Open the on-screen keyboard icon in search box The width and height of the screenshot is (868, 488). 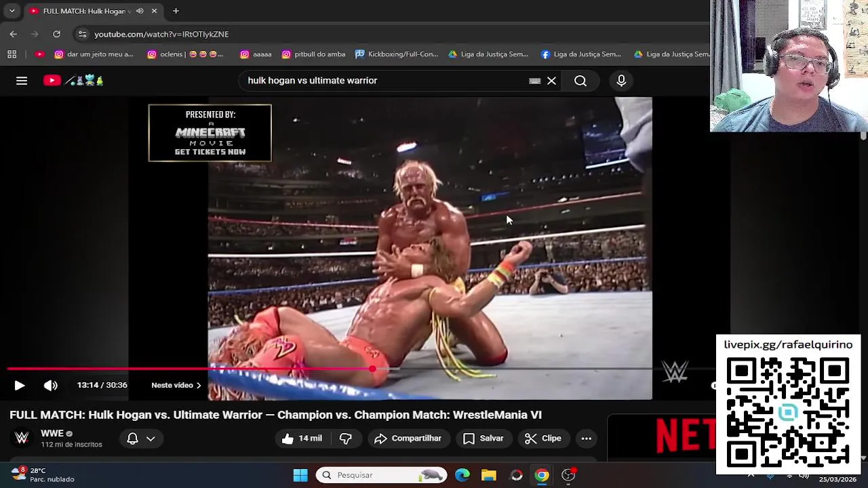tap(534, 81)
